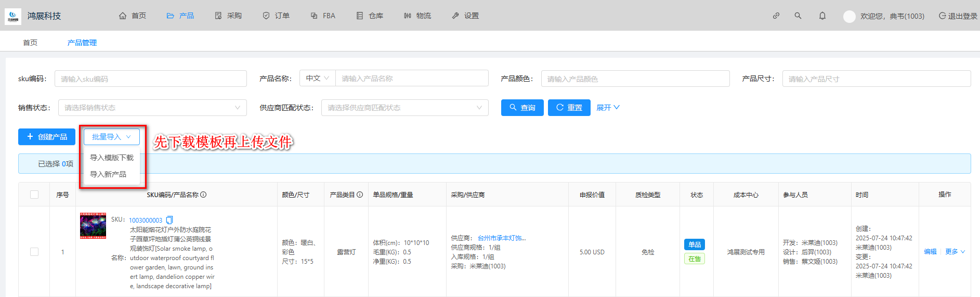Image resolution: width=980 pixels, height=297 pixels.
Task: Open the search magnifier in header
Action: tap(798, 16)
